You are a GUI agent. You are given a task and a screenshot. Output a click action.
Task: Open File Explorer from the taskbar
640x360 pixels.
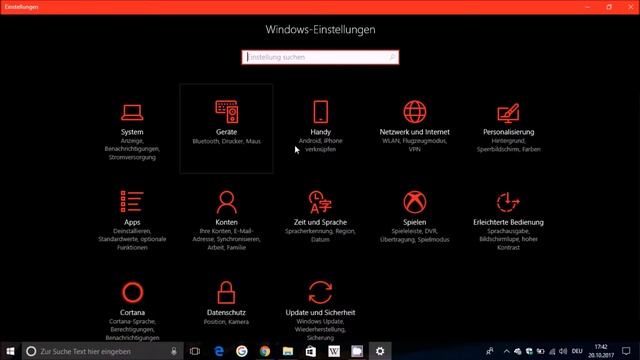click(x=288, y=351)
